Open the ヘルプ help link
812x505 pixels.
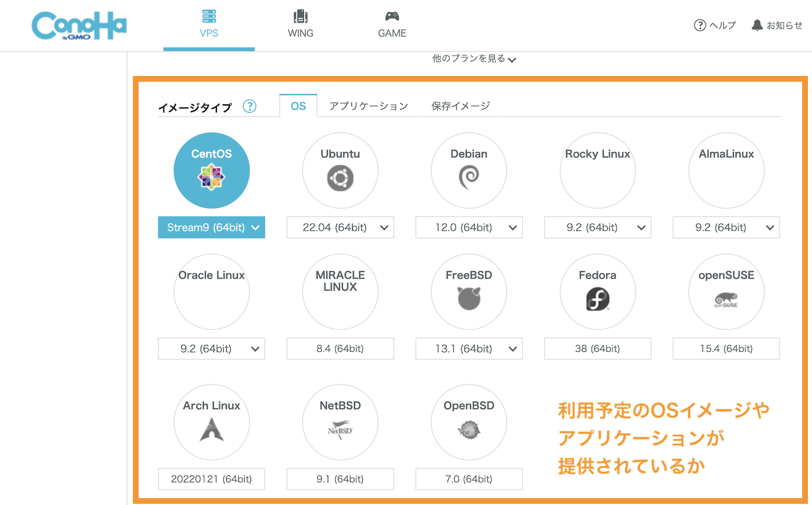(x=715, y=26)
